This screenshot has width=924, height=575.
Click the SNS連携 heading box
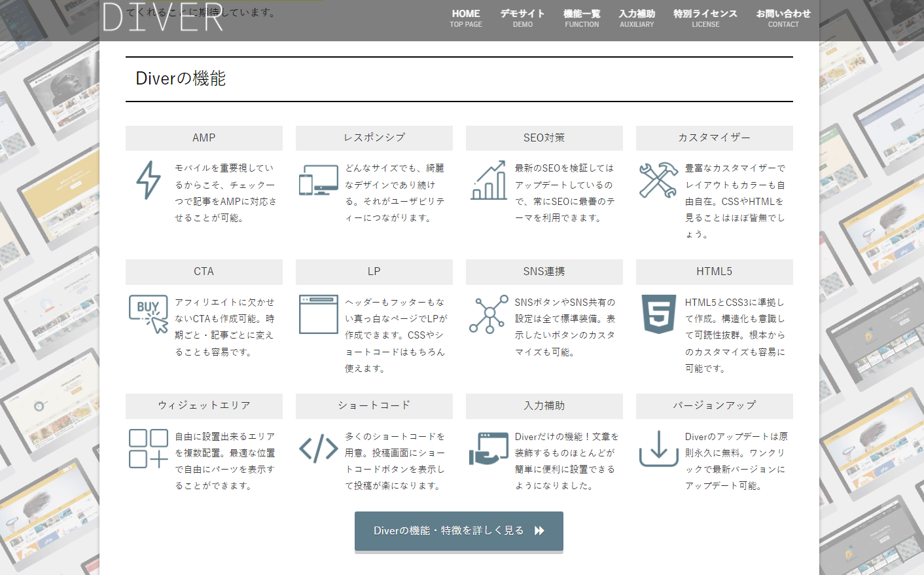click(x=544, y=272)
